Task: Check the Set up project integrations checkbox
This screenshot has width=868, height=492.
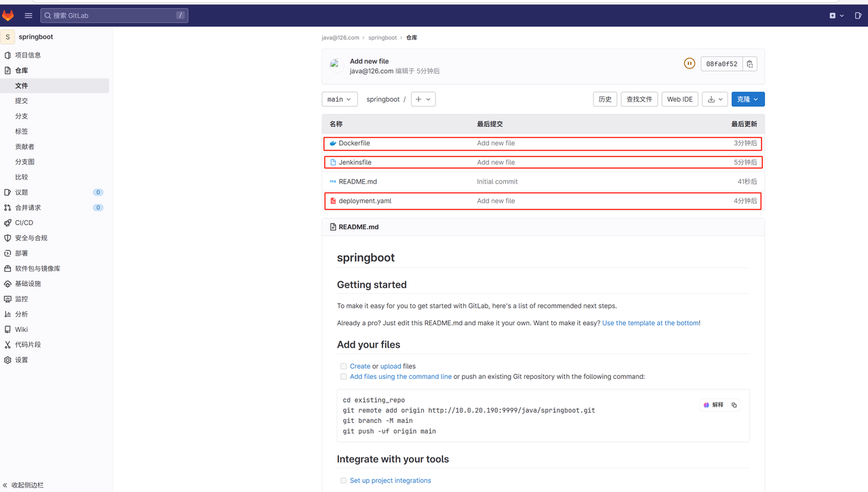Action: (x=344, y=480)
